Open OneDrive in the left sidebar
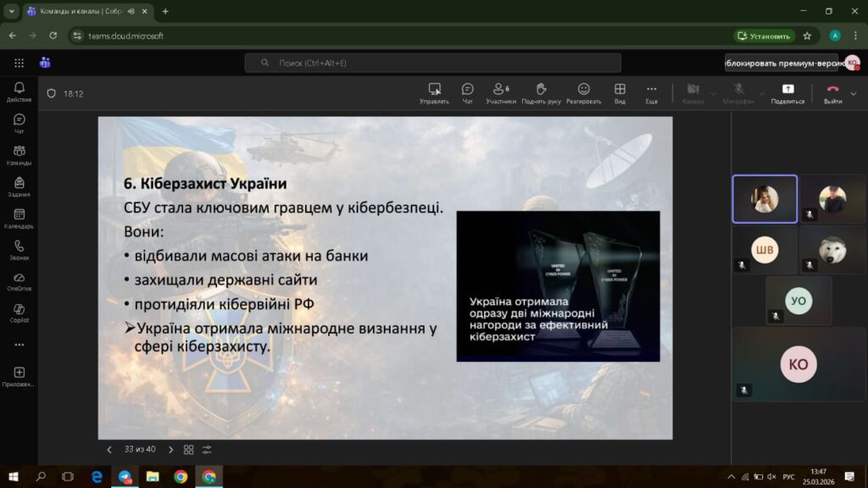Image resolution: width=868 pixels, height=488 pixels. [x=19, y=281]
